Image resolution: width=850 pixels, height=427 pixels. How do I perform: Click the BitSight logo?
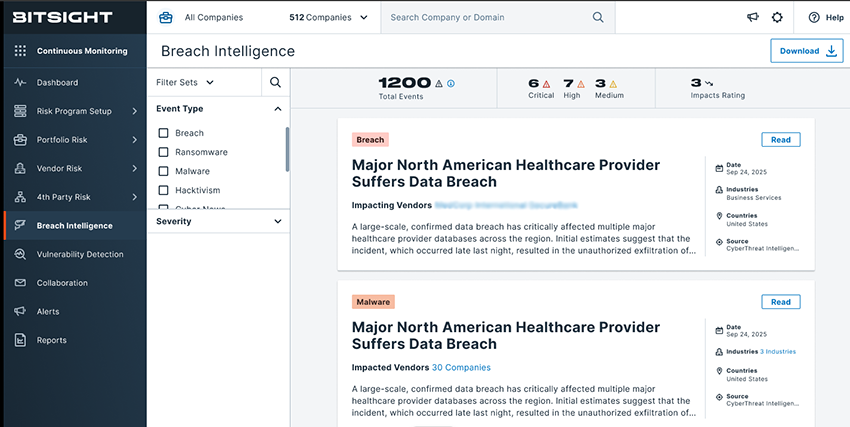tap(62, 17)
